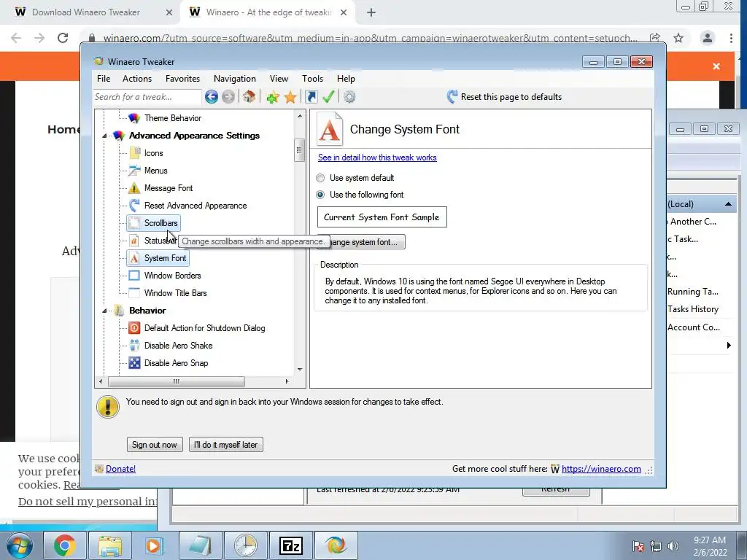Click the Statusbar font icon in tree
The height and width of the screenshot is (560, 747).
pyautogui.click(x=134, y=241)
